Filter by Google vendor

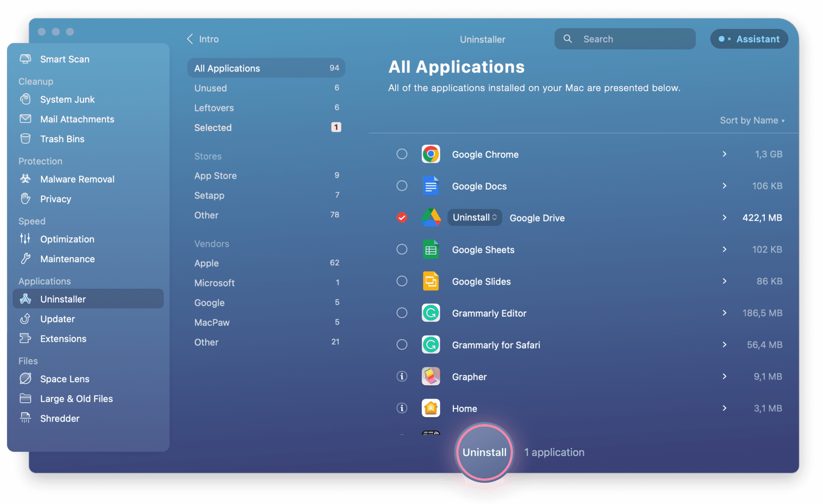[266, 303]
